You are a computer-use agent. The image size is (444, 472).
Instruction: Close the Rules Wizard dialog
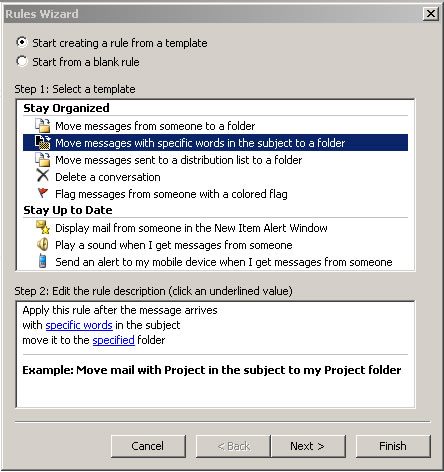pyautogui.click(x=431, y=14)
